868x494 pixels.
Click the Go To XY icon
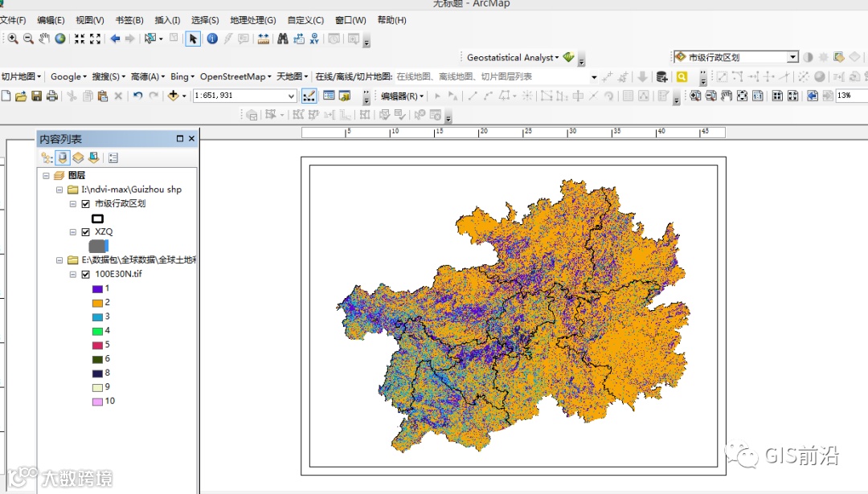(314, 39)
